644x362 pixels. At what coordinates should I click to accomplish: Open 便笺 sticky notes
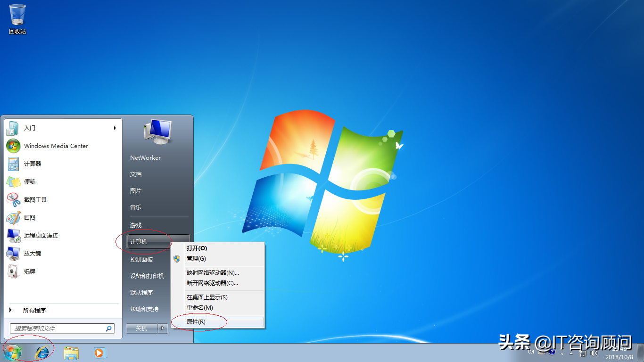point(63,181)
